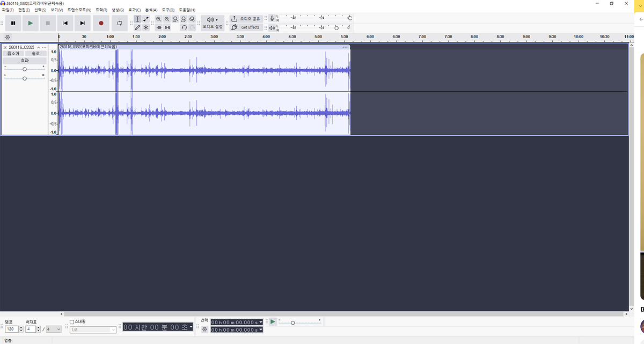Adjust the track pan L/R slider
This screenshot has width=644, height=344.
coord(25,78)
